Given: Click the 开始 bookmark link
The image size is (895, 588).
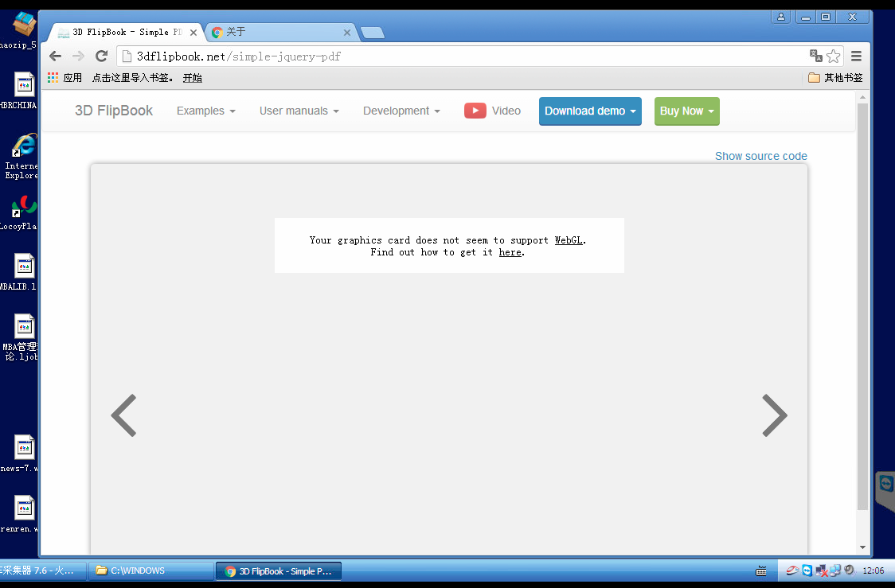Looking at the screenshot, I should coord(193,77).
